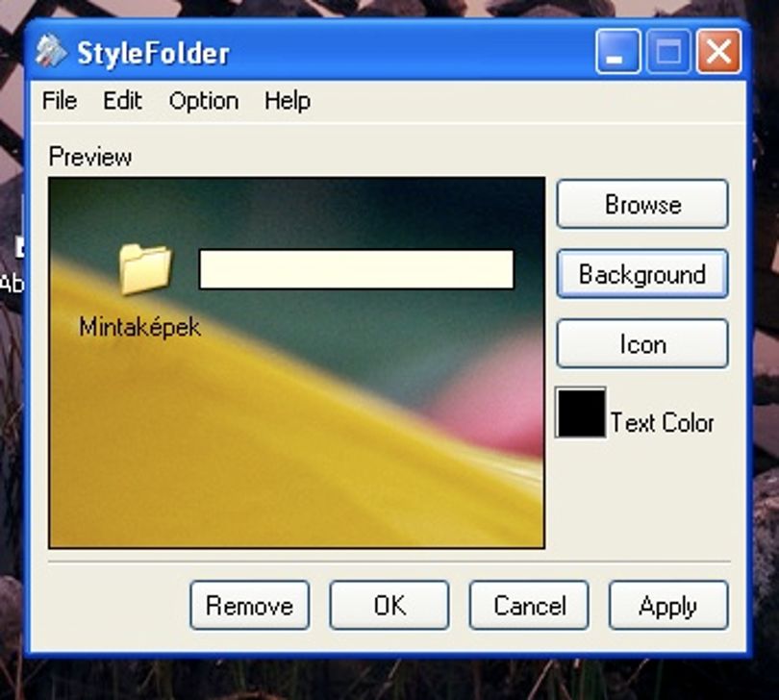Viewport: 779px width, 700px height.
Task: Click the StyleFolder app icon in title bar
Action: 51,51
